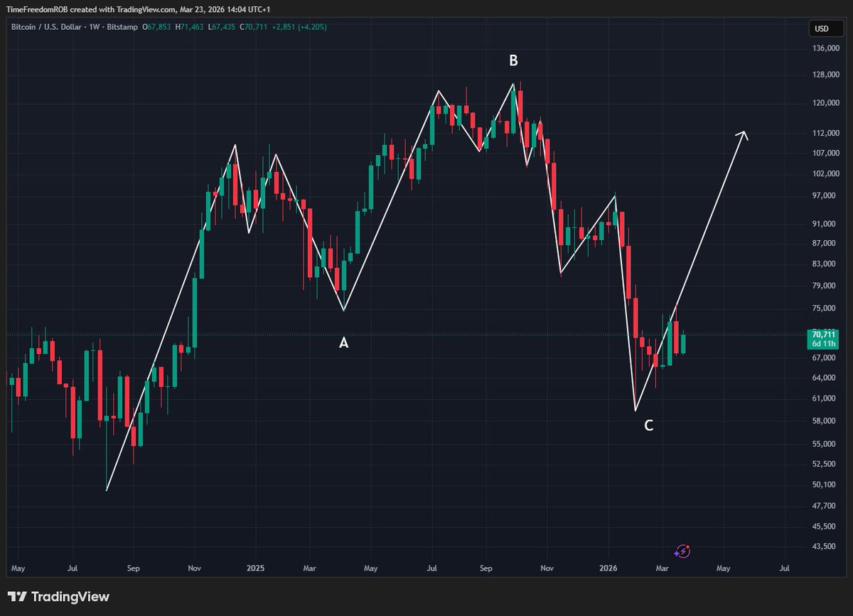Click the 83,000 price axis label
Viewport: 853px width, 616px height.
point(822,264)
